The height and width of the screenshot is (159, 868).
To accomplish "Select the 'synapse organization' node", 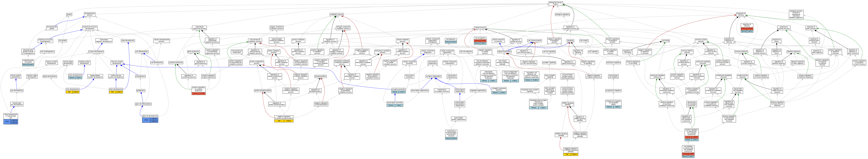I will coord(433,76).
